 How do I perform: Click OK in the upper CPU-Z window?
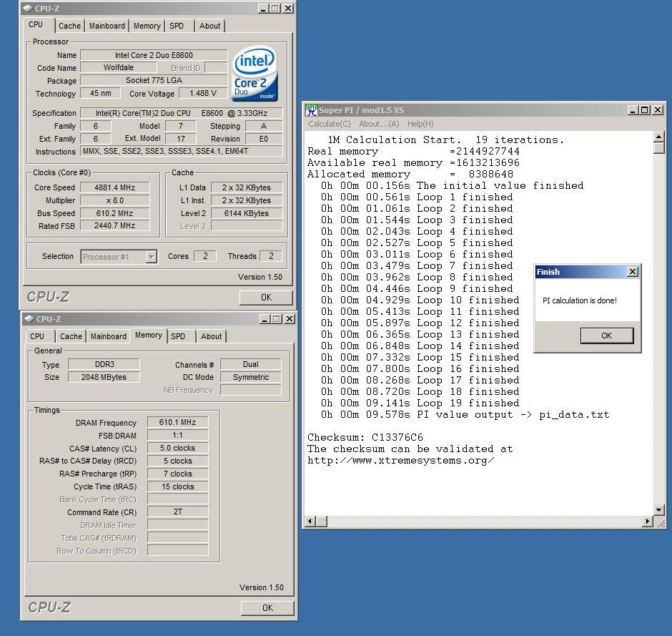(x=266, y=297)
